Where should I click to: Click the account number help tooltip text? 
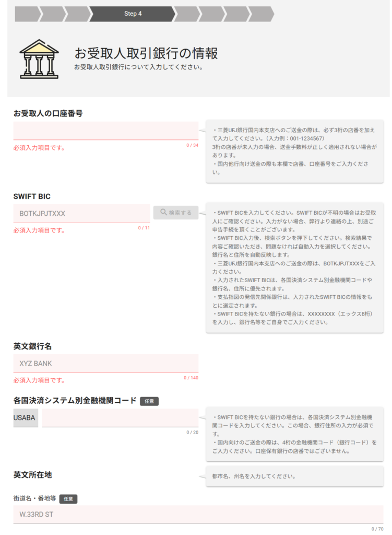coord(294,151)
